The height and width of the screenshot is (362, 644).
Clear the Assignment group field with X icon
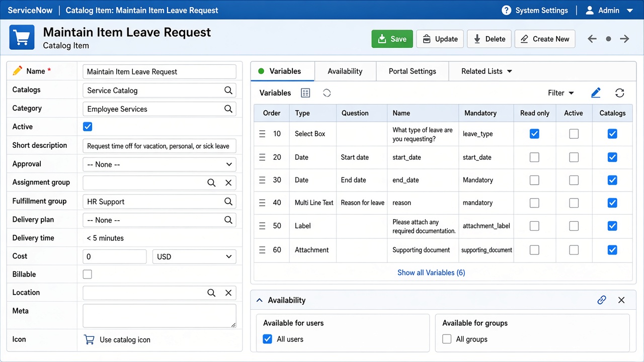tap(228, 183)
